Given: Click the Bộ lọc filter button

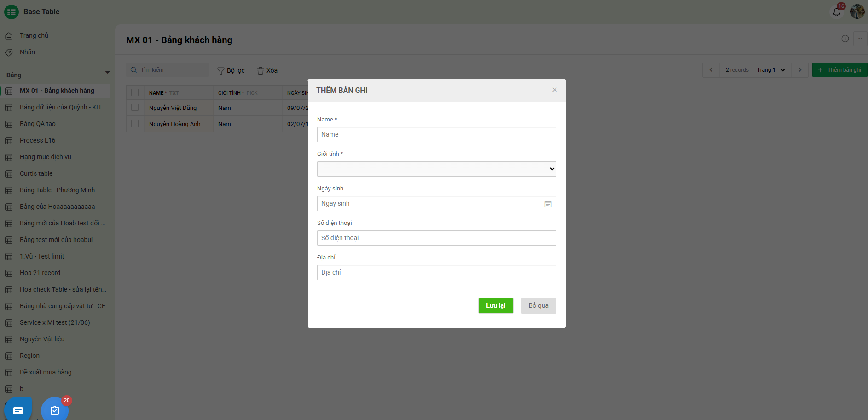Looking at the screenshot, I should point(231,70).
